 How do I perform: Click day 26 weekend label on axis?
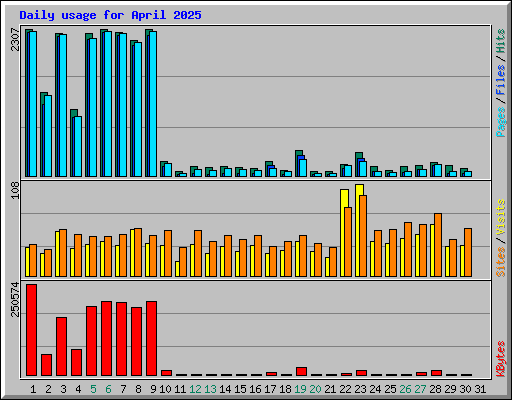[405, 389]
